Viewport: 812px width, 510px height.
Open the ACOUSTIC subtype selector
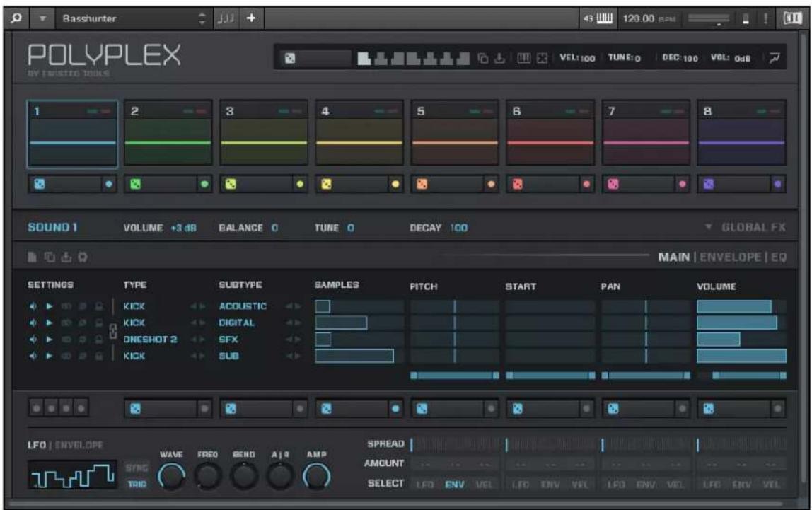tap(243, 306)
